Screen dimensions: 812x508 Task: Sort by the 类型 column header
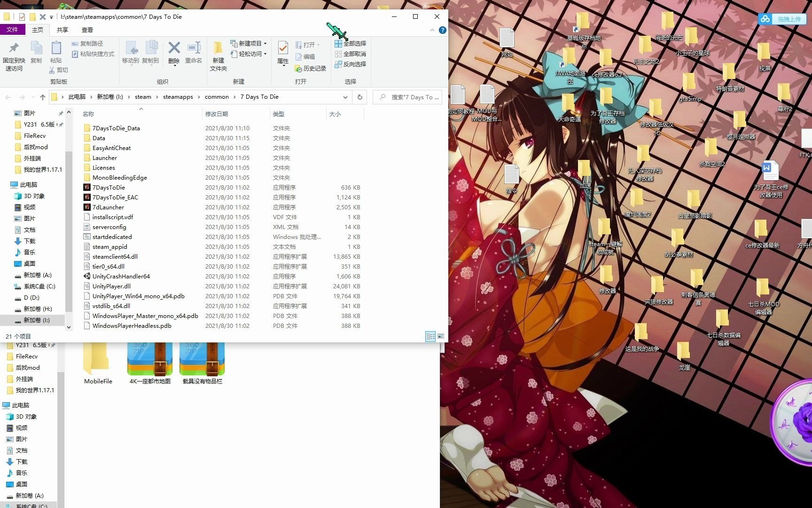[x=298, y=114]
